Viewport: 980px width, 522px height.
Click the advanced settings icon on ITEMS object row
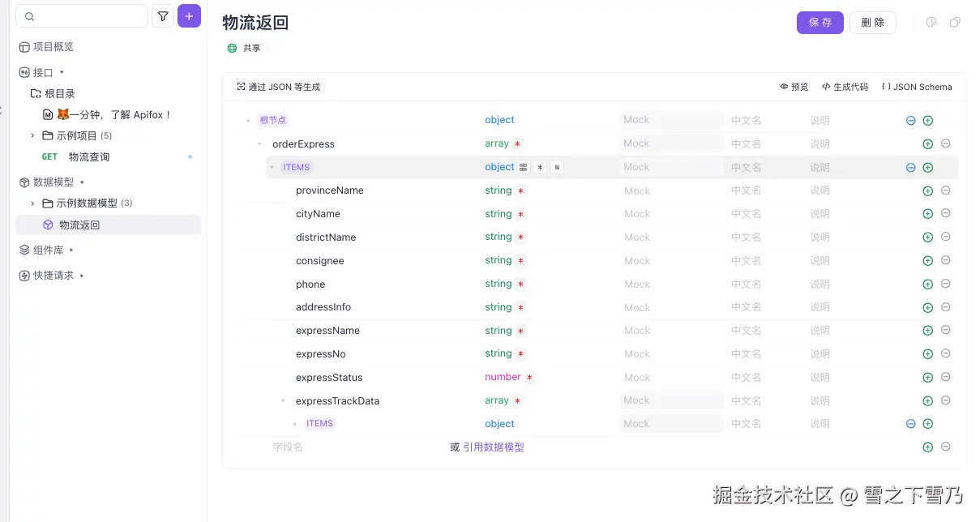click(x=524, y=167)
